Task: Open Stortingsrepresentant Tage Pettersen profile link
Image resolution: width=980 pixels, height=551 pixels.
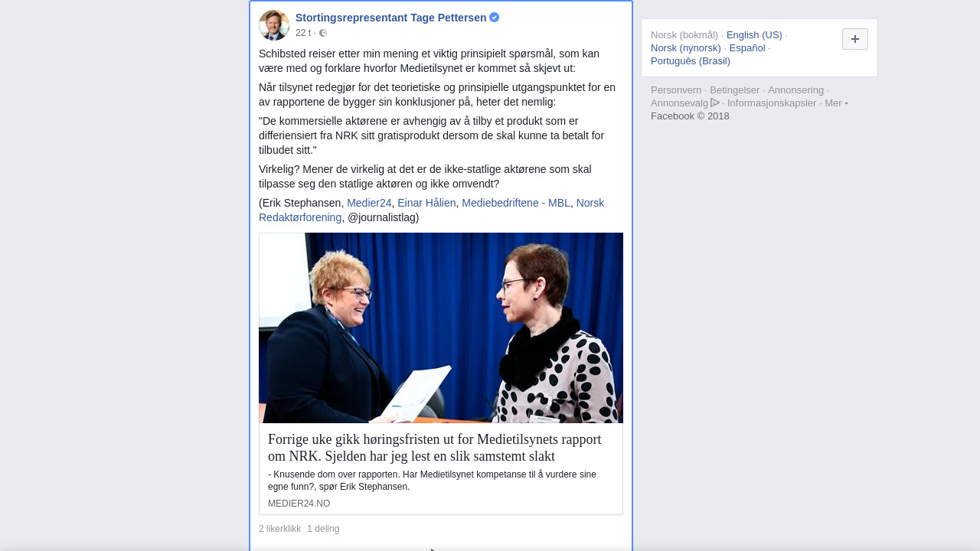Action: pyautogui.click(x=390, y=18)
